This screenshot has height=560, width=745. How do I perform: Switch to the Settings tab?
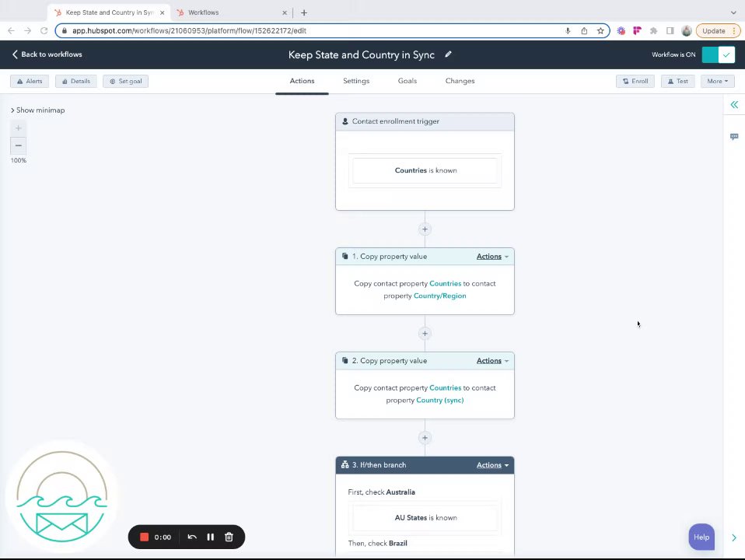click(x=356, y=81)
